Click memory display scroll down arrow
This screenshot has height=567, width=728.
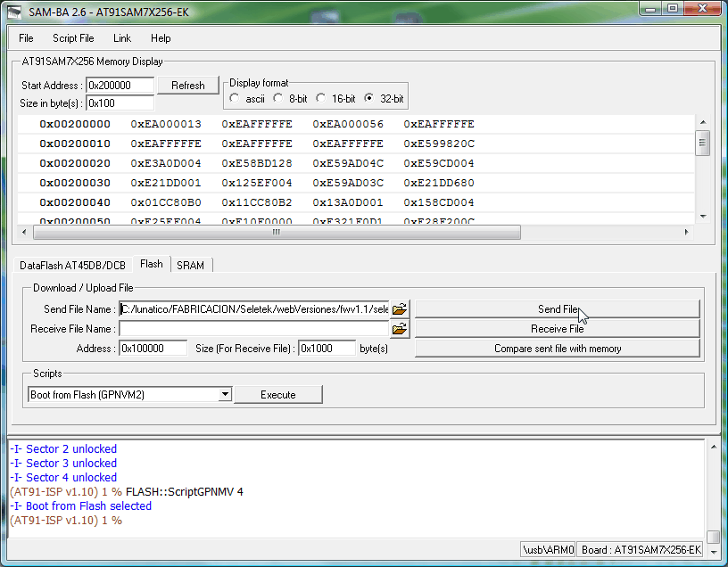click(703, 217)
